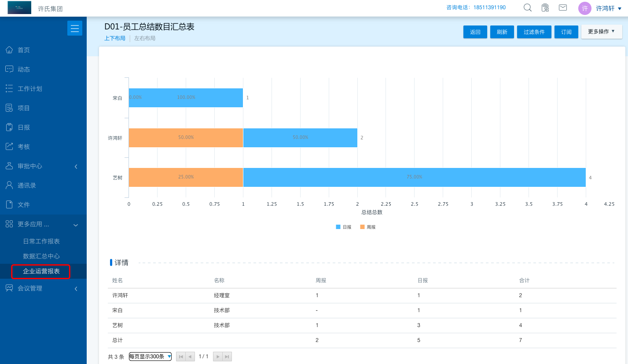This screenshot has width=628, height=364.
Task: Click 宋白 blue 100% bar
Action: pyautogui.click(x=186, y=98)
